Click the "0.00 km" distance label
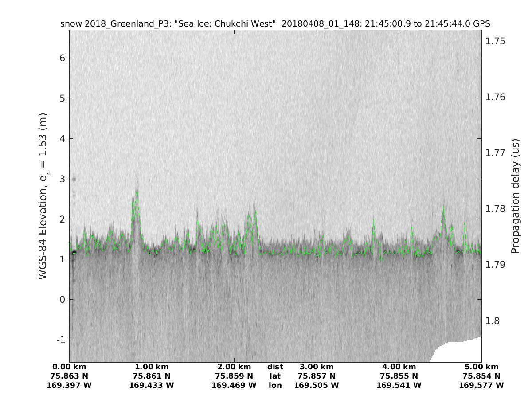 [x=69, y=367]
